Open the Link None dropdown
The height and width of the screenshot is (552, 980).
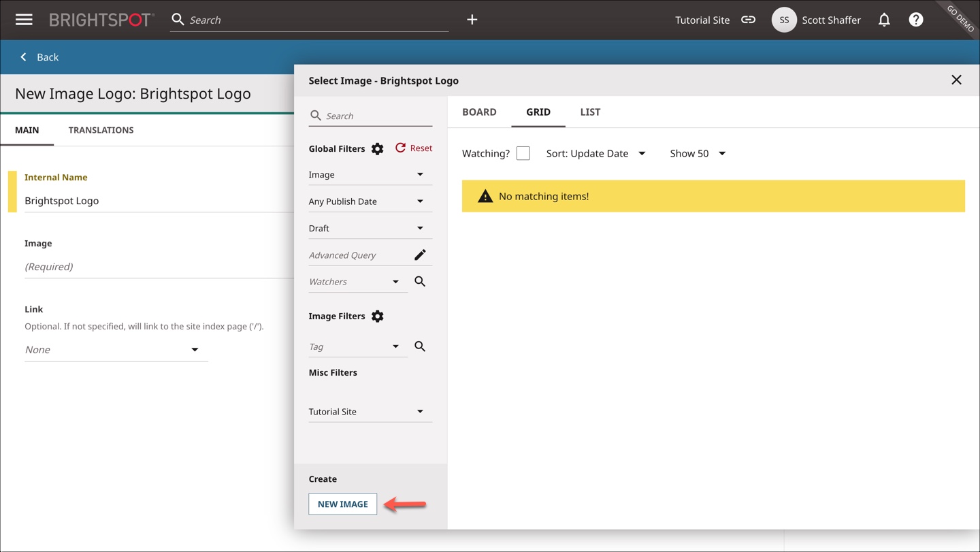point(116,350)
